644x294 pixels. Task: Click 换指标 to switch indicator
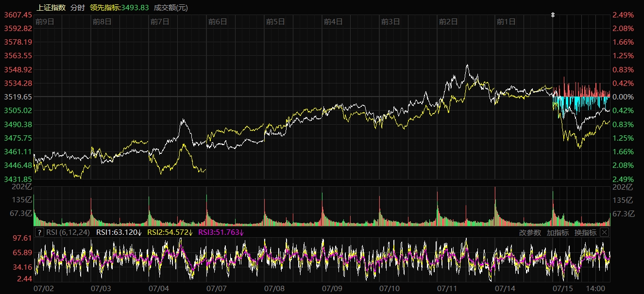[x=585, y=232]
